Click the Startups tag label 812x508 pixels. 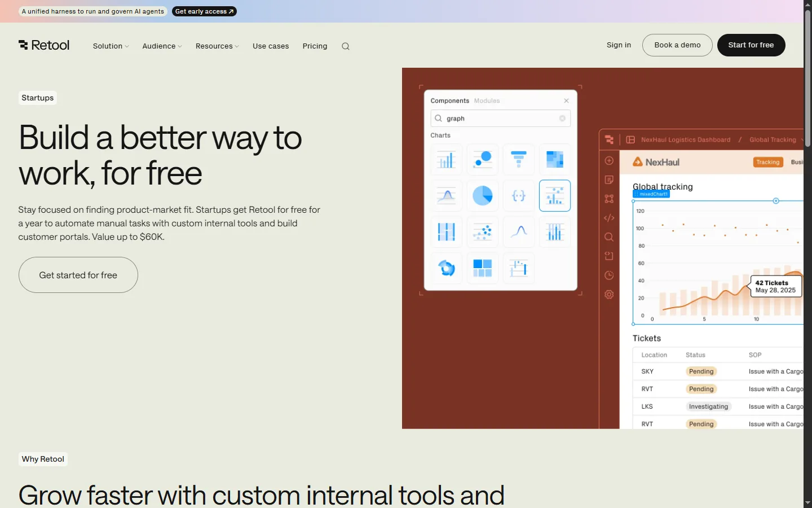pos(38,98)
